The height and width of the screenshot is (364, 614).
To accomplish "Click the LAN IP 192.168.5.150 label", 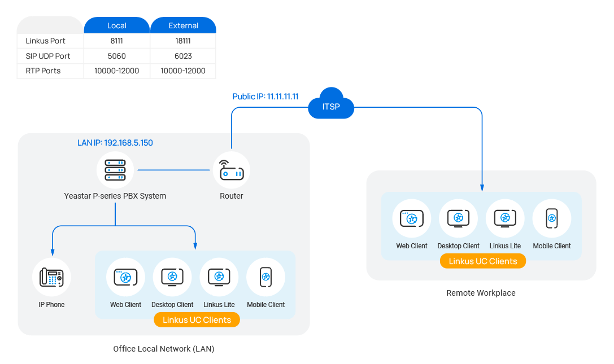I will pos(114,143).
